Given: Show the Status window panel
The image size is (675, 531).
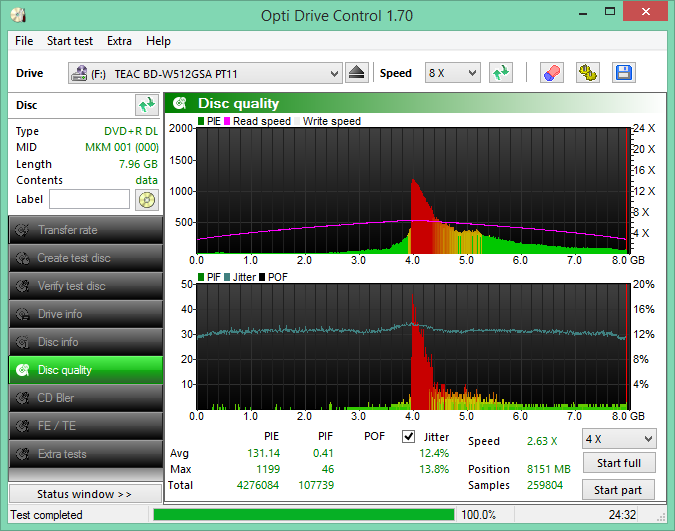Looking at the screenshot, I should (x=84, y=494).
